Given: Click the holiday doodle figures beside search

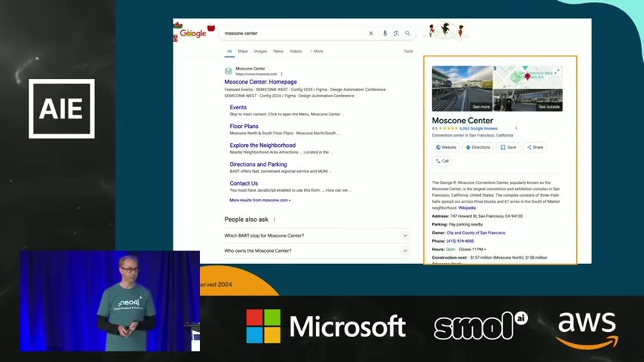Looking at the screenshot, I should (446, 31).
